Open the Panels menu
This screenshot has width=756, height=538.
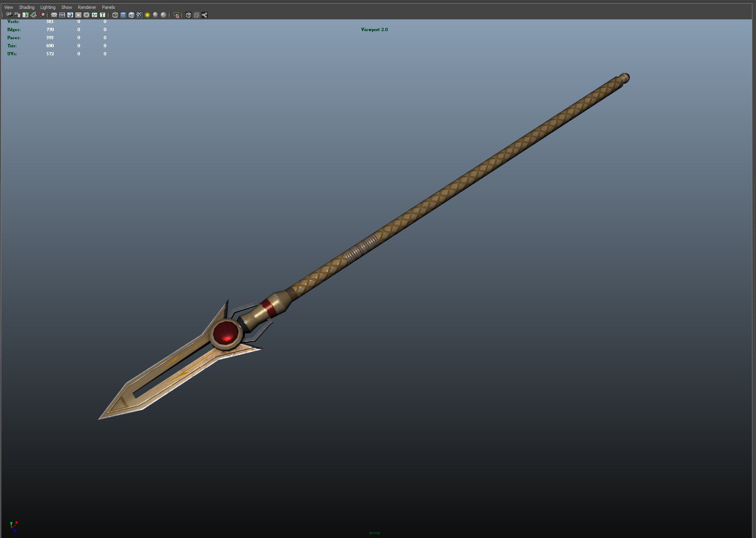[108, 7]
